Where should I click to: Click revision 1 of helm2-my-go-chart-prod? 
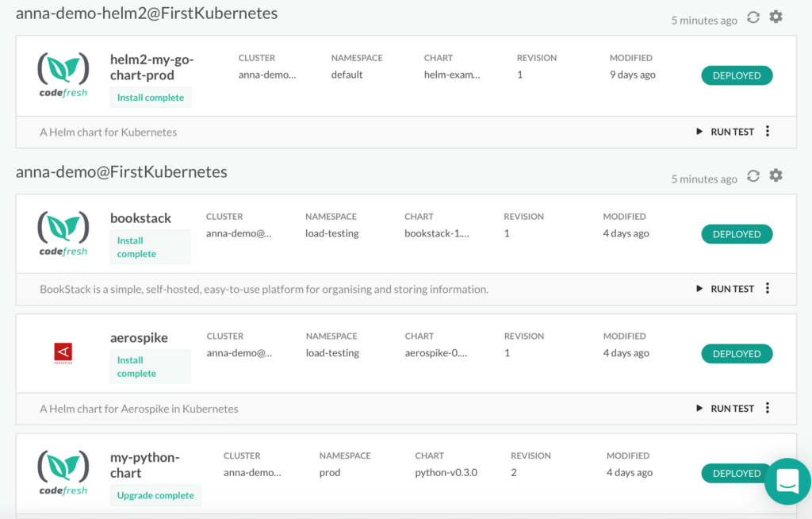[x=520, y=75]
